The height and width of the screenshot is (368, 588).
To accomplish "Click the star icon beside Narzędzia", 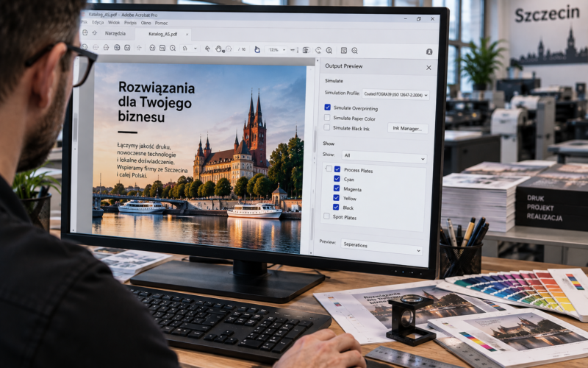I will pos(95,33).
